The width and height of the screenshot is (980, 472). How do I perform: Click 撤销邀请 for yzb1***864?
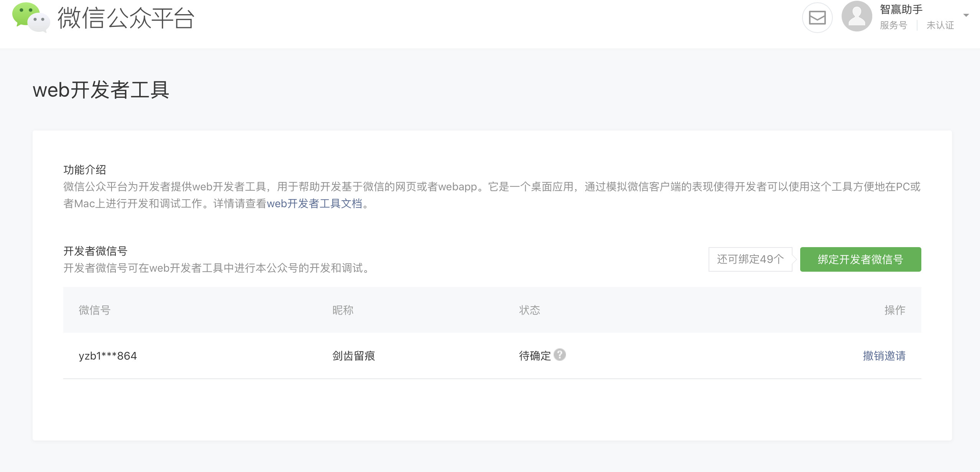(884, 356)
